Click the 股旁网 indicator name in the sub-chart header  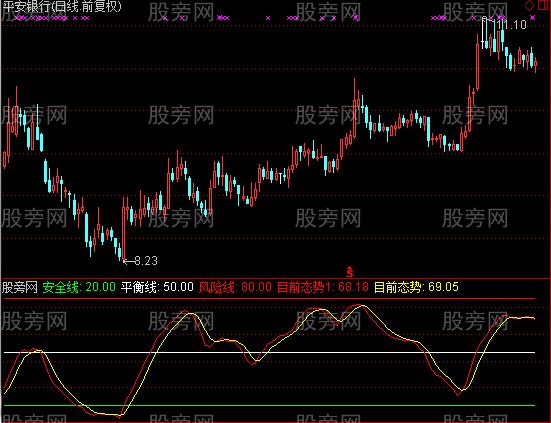coord(20,287)
